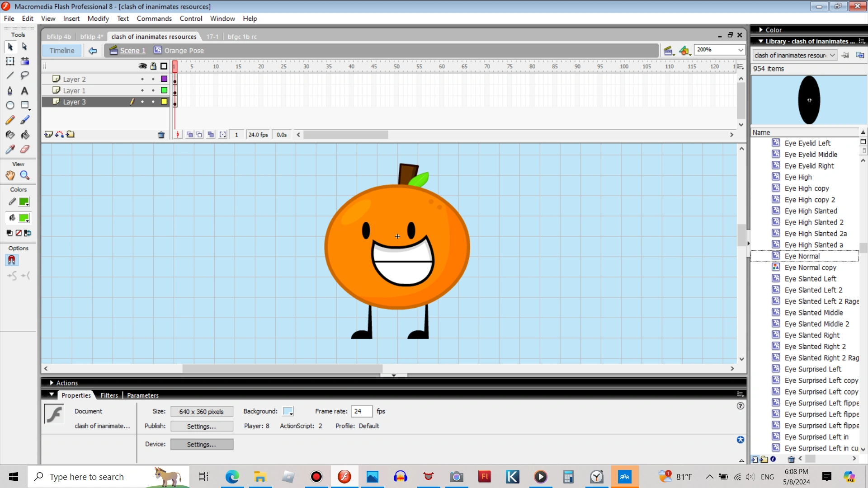Click the Publish Settings button
The height and width of the screenshot is (488, 868).
tap(202, 426)
